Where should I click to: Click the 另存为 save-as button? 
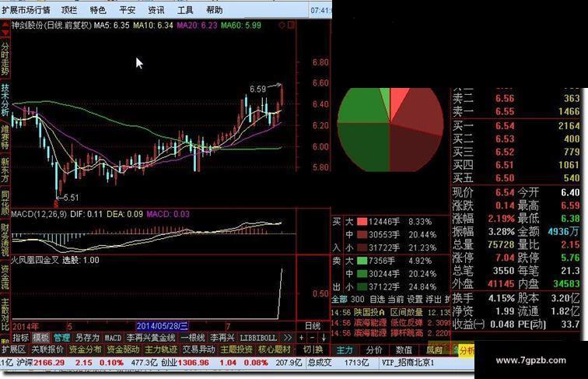click(x=87, y=337)
